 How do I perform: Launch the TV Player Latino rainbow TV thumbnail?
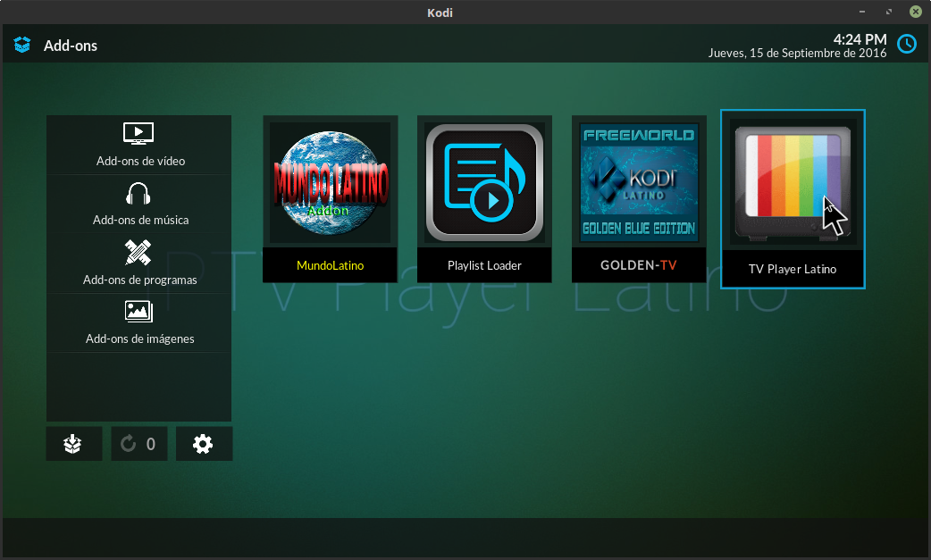(x=793, y=181)
